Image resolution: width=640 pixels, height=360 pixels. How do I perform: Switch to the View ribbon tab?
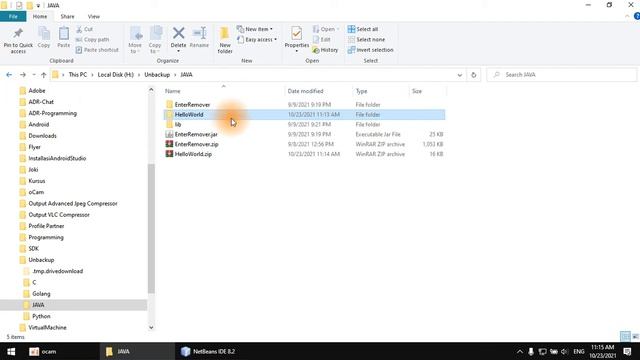(x=93, y=16)
